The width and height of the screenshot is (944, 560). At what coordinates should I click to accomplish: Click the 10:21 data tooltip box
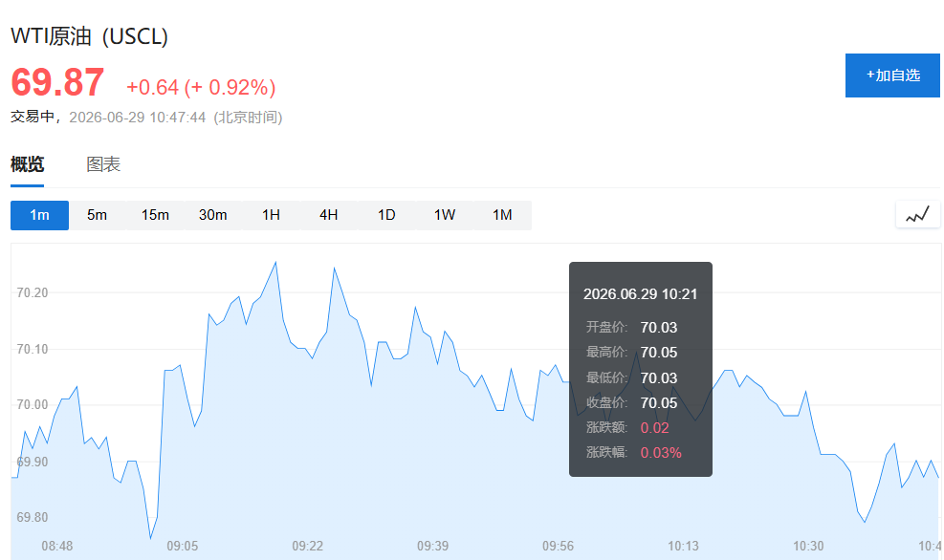tap(641, 369)
